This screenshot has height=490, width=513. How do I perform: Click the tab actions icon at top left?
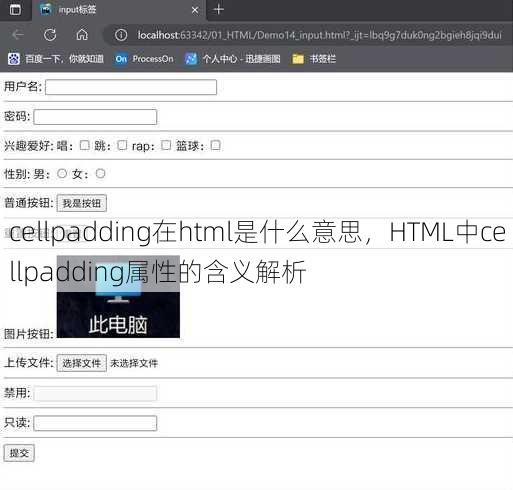click(15, 10)
